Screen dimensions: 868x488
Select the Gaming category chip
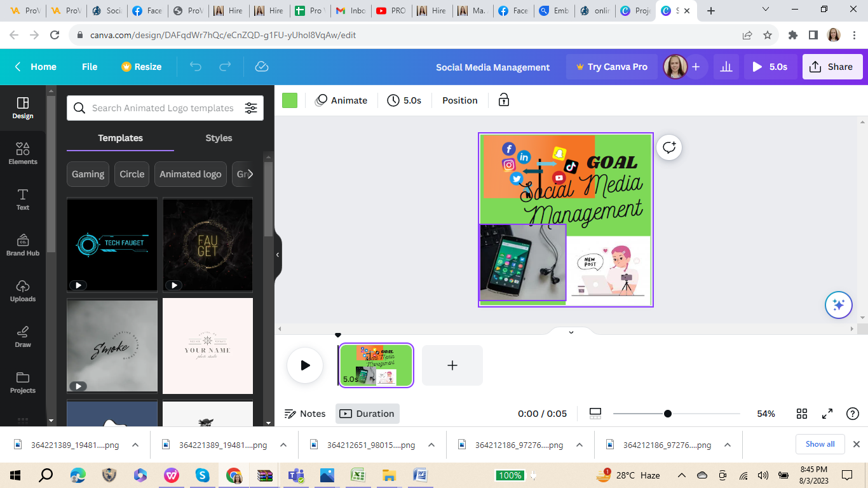[x=88, y=174]
